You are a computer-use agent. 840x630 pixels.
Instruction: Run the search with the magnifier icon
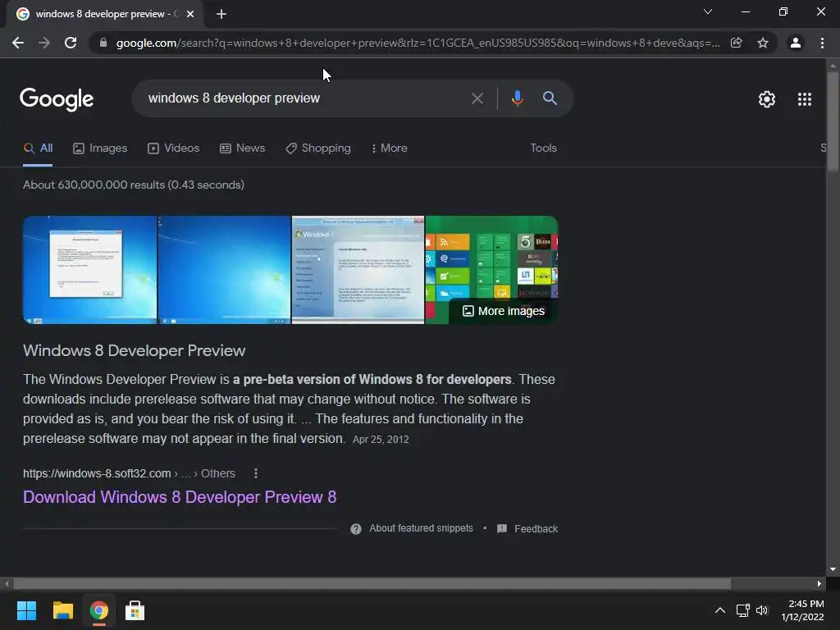pyautogui.click(x=550, y=98)
